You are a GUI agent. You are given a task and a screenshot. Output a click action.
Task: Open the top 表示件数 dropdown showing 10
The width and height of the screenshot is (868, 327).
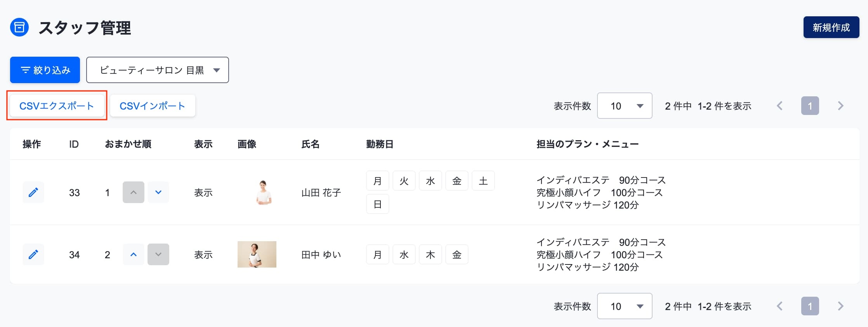(625, 106)
